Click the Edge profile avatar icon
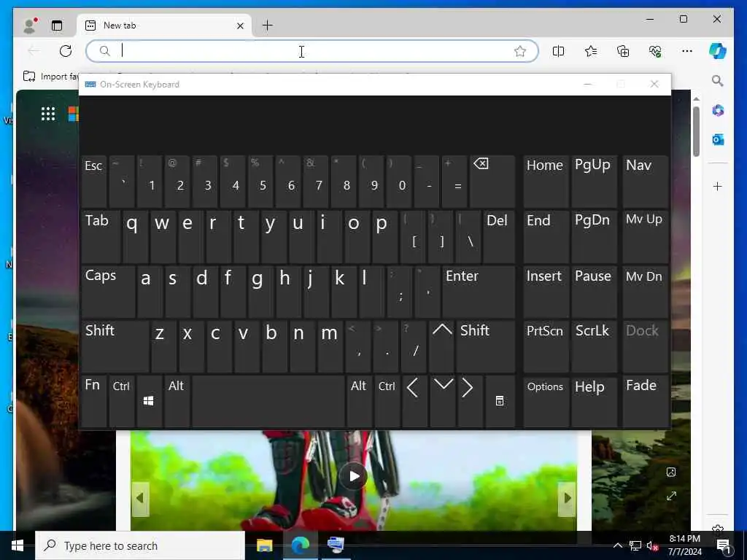Viewport: 747px width, 560px height. click(30, 26)
